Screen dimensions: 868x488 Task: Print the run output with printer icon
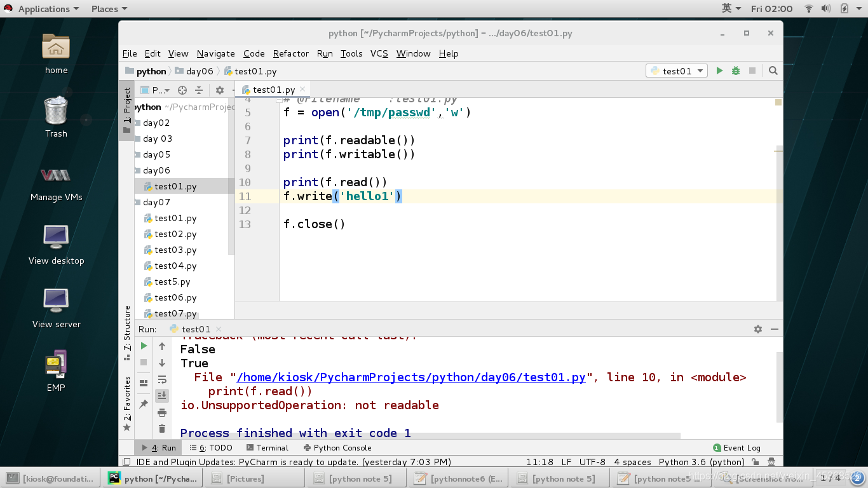(x=162, y=412)
